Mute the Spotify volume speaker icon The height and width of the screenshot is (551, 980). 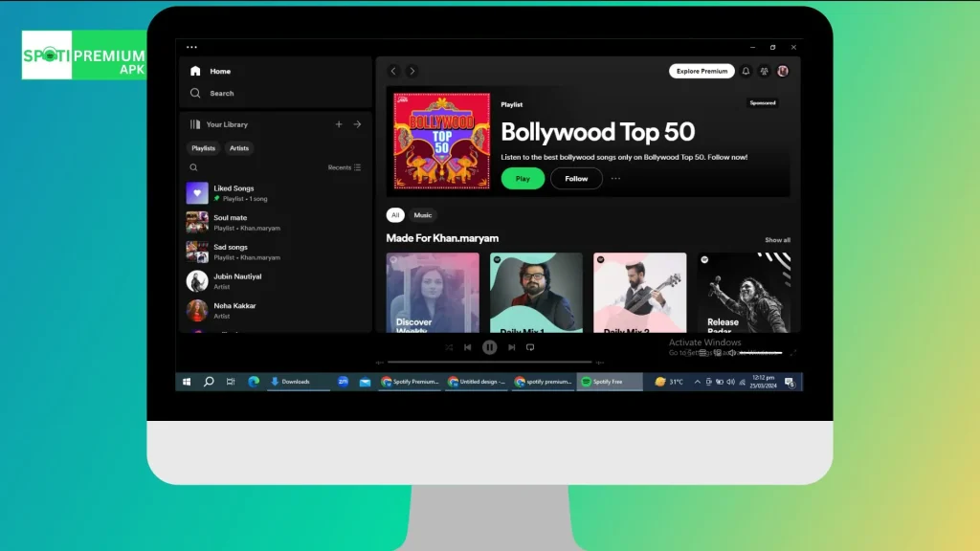click(732, 353)
